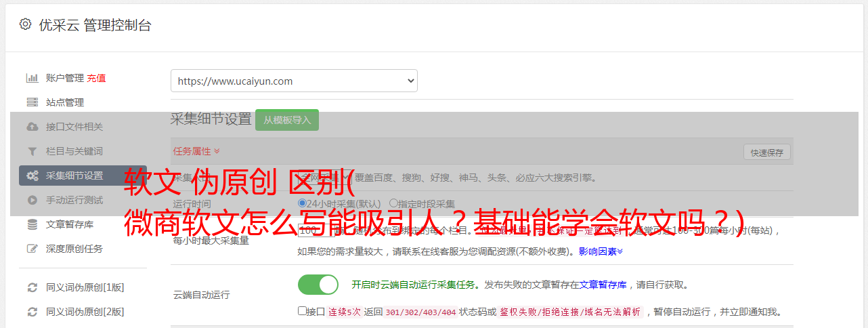
Task: Click the play icon for 手动运行测试
Action: pyautogui.click(x=32, y=200)
